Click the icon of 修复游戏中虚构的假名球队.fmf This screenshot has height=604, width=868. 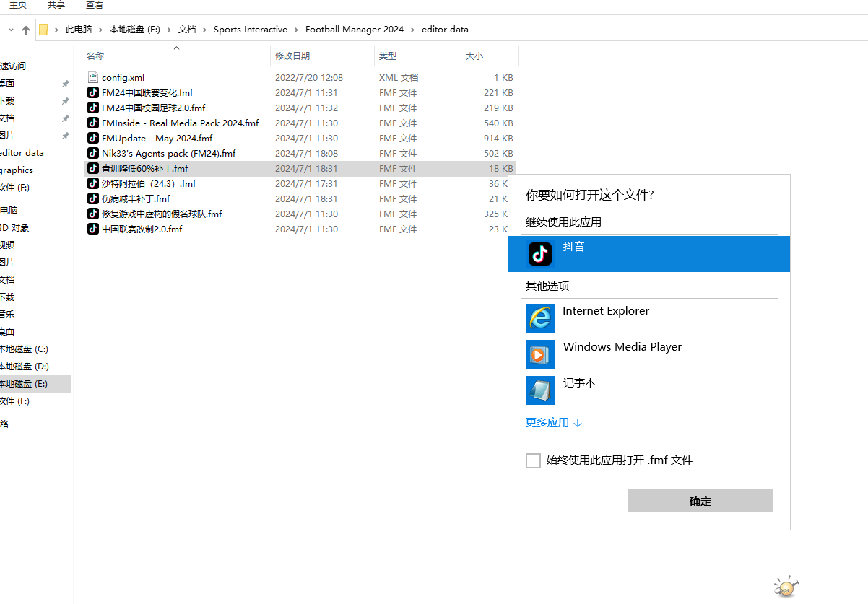pyautogui.click(x=92, y=214)
